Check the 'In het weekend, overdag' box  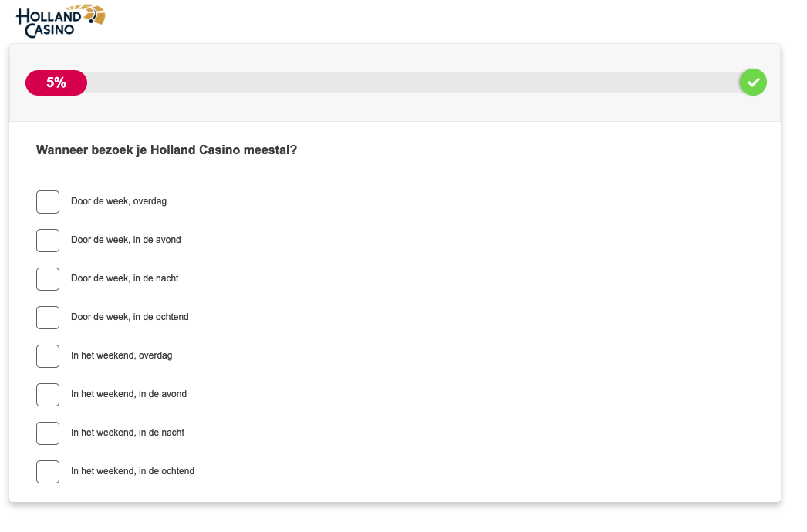click(48, 356)
